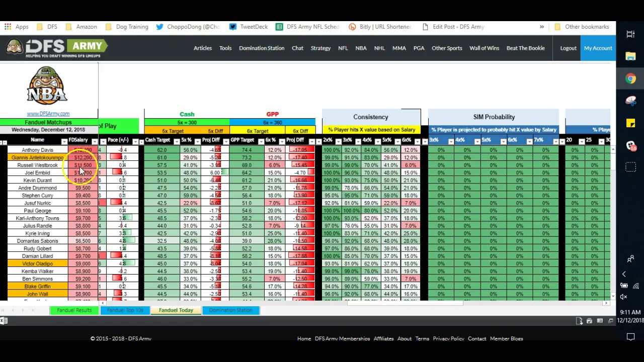644x362 pixels.
Task: Open the DFS bookmarks folder
Action: tap(47, 27)
